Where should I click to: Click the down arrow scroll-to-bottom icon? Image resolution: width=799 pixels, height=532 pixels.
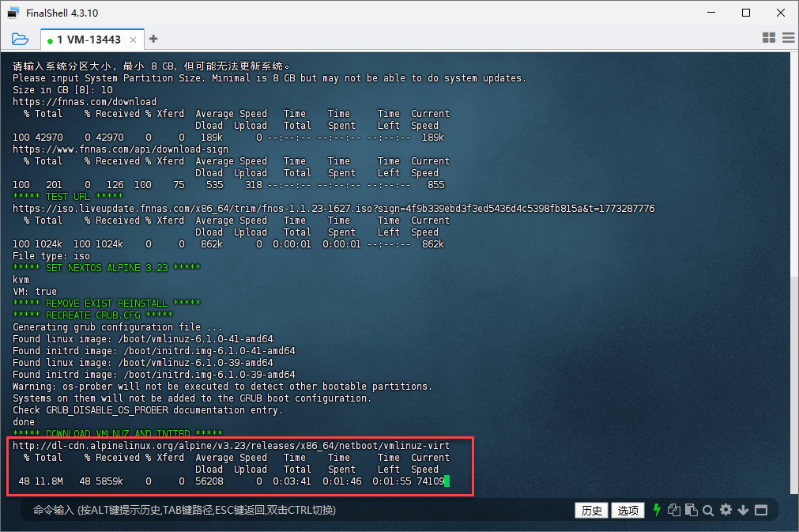[x=743, y=510]
